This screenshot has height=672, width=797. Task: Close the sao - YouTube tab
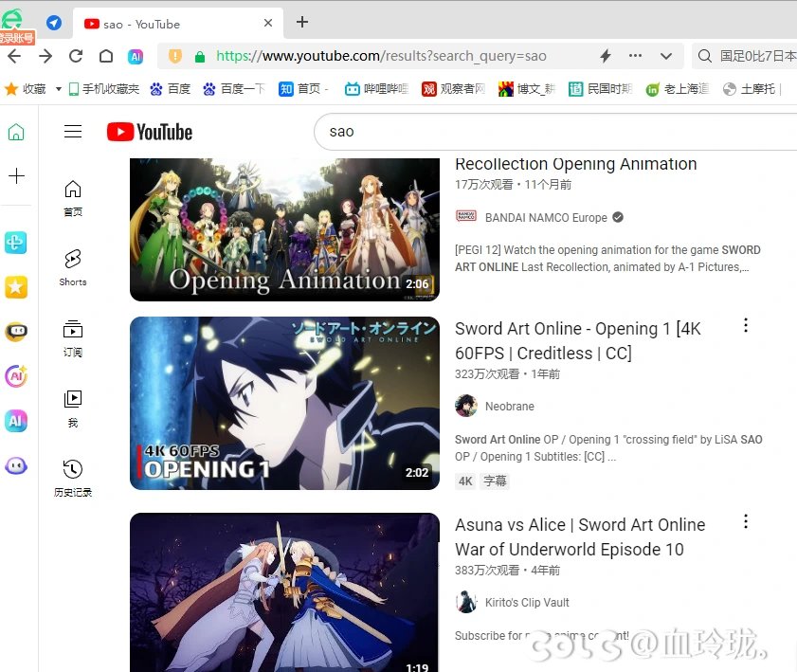click(268, 23)
